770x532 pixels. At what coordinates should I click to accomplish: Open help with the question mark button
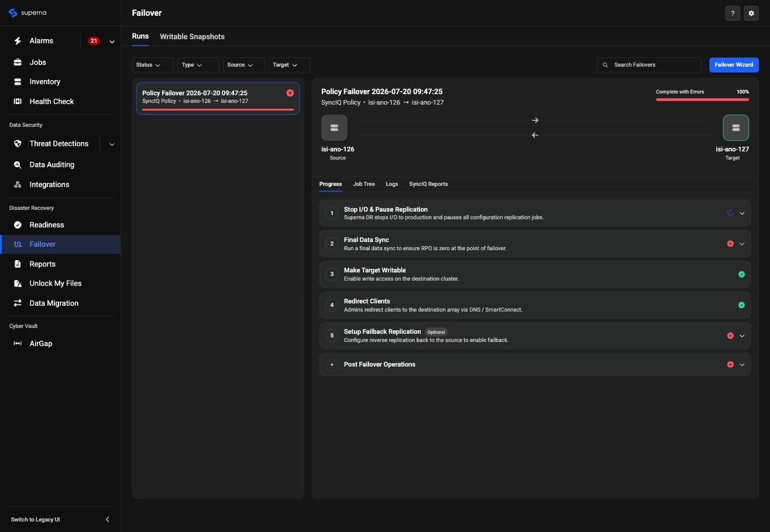click(733, 13)
